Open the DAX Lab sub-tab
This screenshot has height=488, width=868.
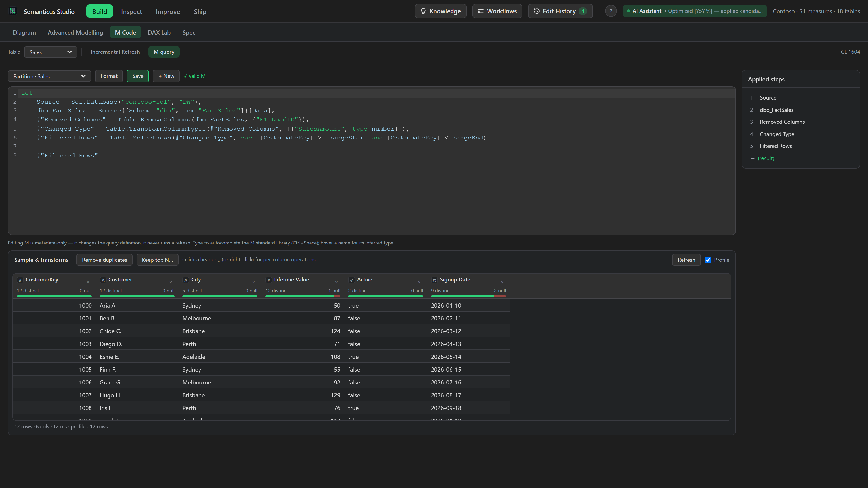[x=159, y=32]
